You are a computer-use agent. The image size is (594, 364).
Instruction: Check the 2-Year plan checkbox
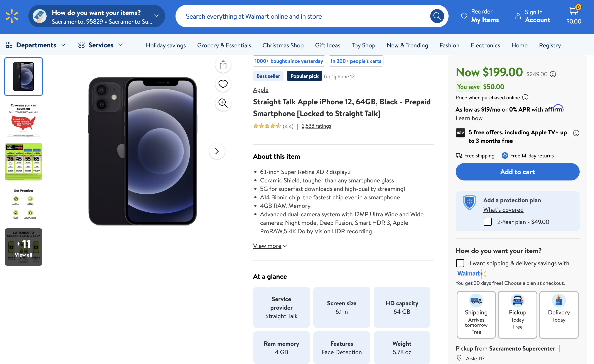488,222
